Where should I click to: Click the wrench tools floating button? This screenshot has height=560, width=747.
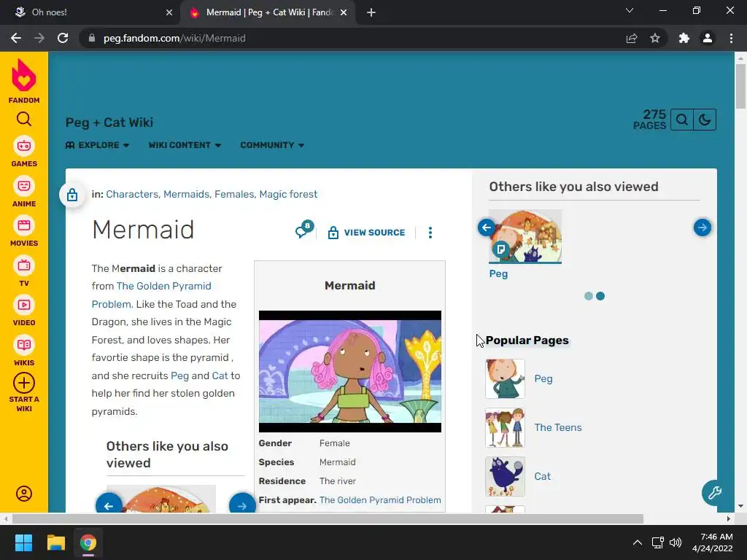714,492
